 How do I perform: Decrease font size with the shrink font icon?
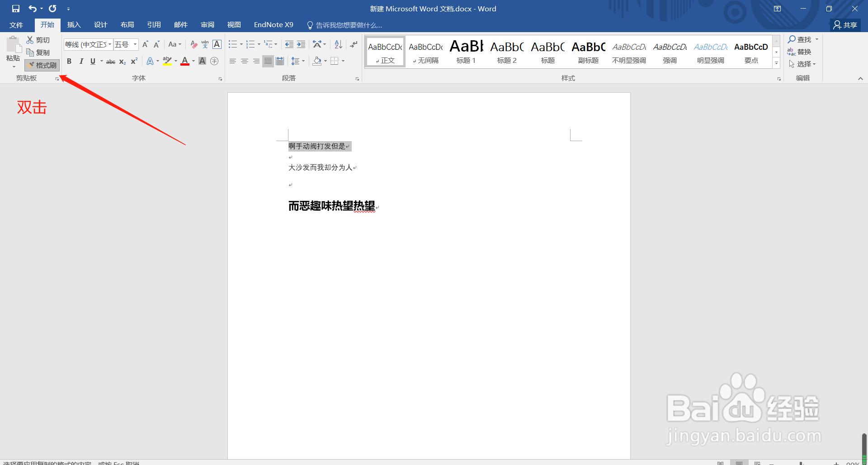[x=156, y=44]
